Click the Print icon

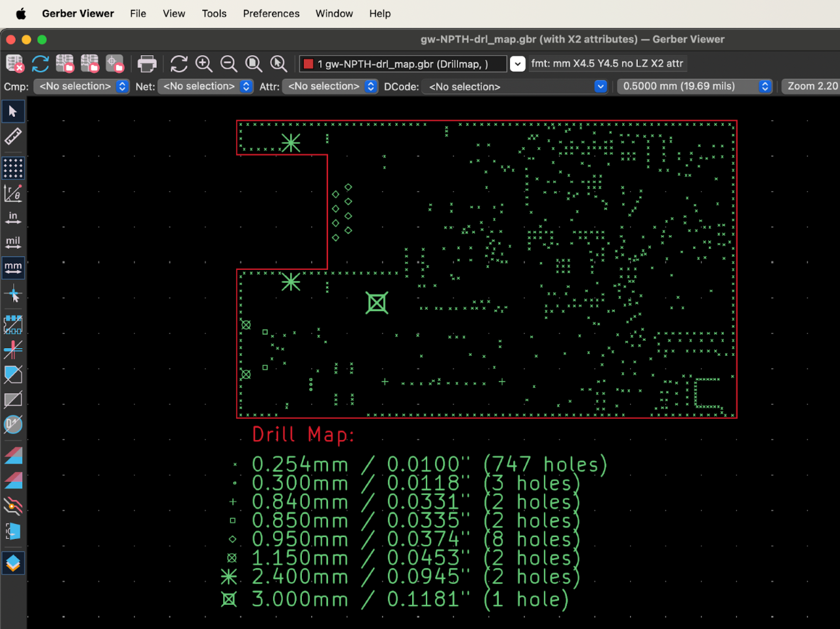[x=147, y=64]
